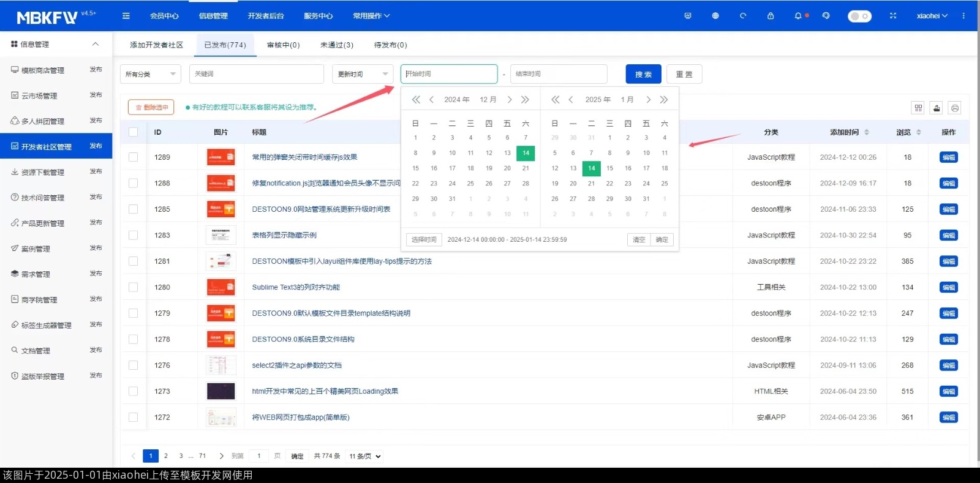Go to previous year in 2025 calendar
This screenshot has width=980, height=483.
point(556,100)
